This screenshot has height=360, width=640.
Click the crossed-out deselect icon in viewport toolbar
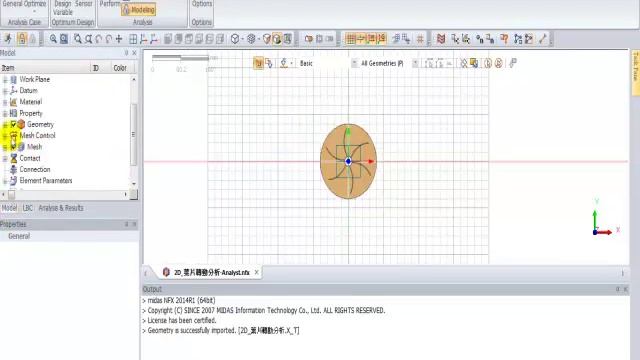464,63
